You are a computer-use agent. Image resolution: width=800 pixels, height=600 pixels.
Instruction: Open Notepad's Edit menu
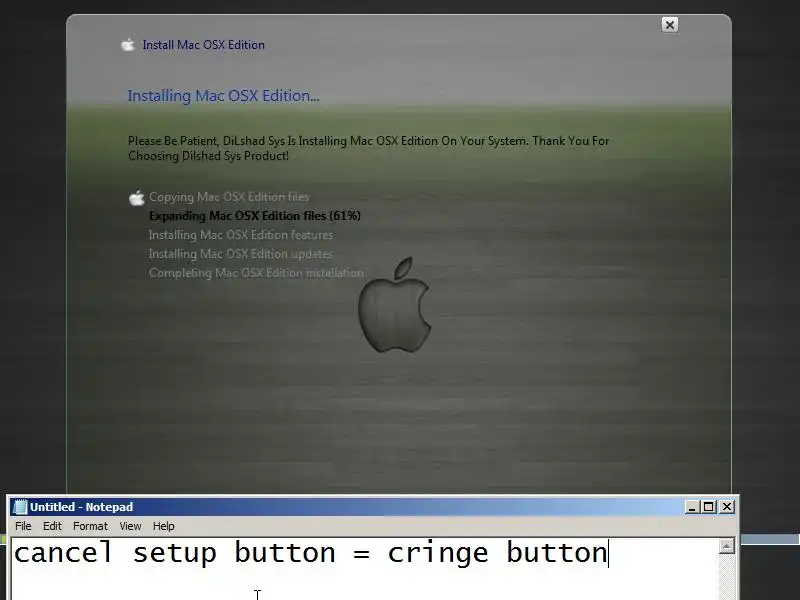pyautogui.click(x=52, y=526)
